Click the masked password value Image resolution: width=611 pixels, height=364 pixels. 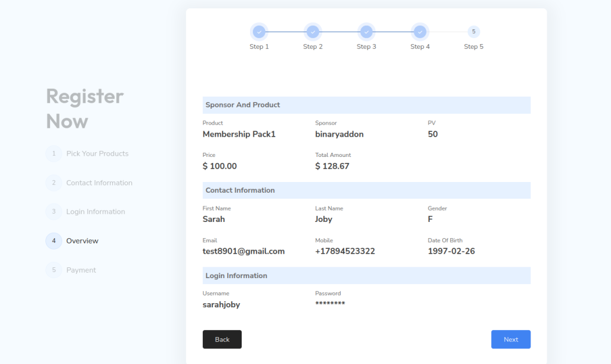330,304
